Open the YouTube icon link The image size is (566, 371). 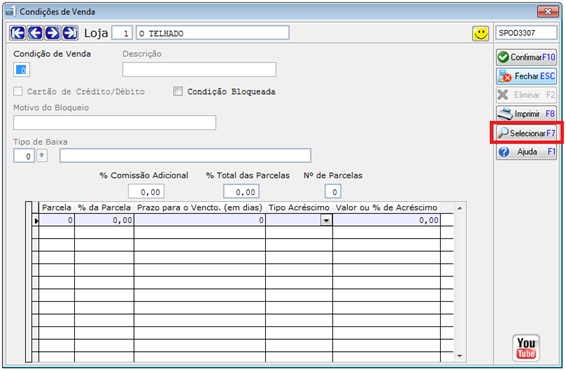coord(526,348)
